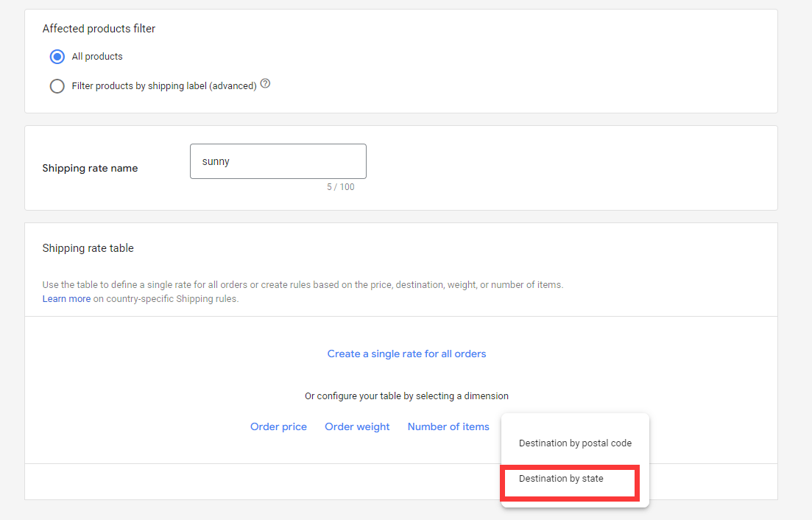
Task: Select the "All products" radio button
Action: tap(57, 57)
